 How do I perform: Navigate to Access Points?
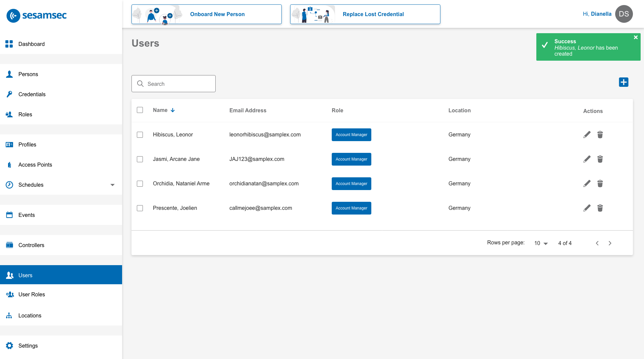tap(35, 165)
